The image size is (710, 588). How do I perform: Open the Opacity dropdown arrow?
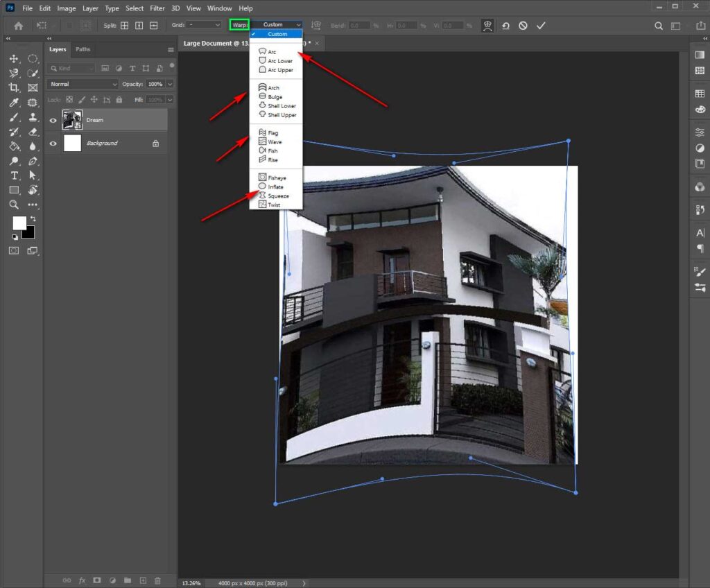tap(169, 83)
